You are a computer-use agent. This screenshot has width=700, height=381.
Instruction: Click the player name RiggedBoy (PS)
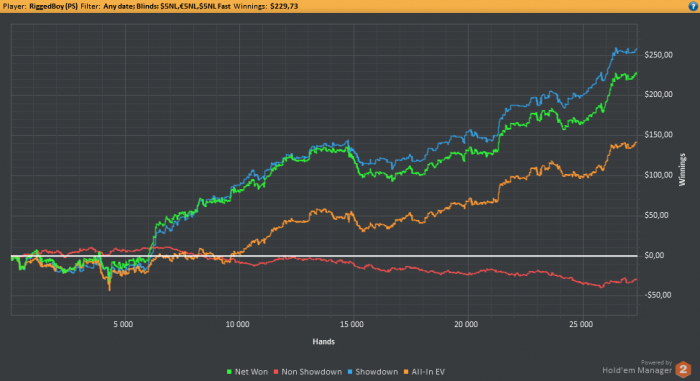[53, 6]
